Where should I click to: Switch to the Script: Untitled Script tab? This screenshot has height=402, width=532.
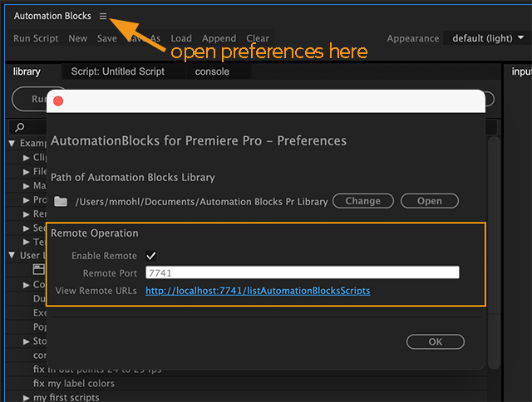point(117,71)
